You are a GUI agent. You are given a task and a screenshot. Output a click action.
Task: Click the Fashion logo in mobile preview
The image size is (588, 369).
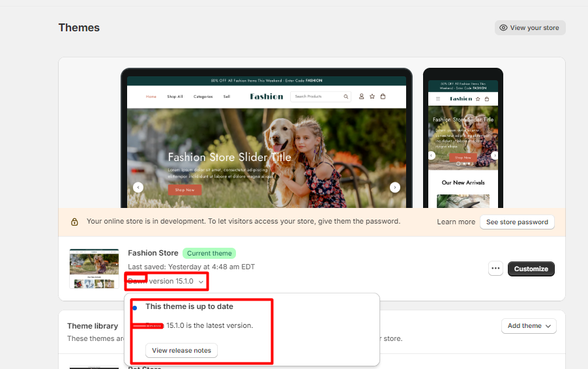coord(461,99)
